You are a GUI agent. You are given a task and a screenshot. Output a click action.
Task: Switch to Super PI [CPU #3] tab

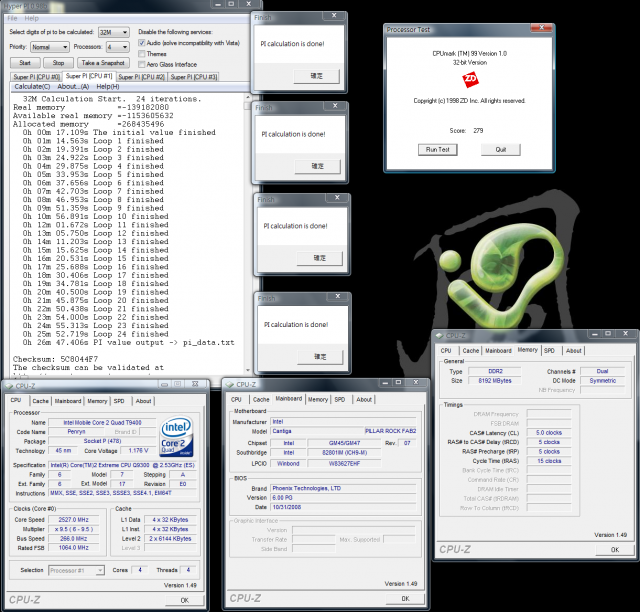pos(194,77)
